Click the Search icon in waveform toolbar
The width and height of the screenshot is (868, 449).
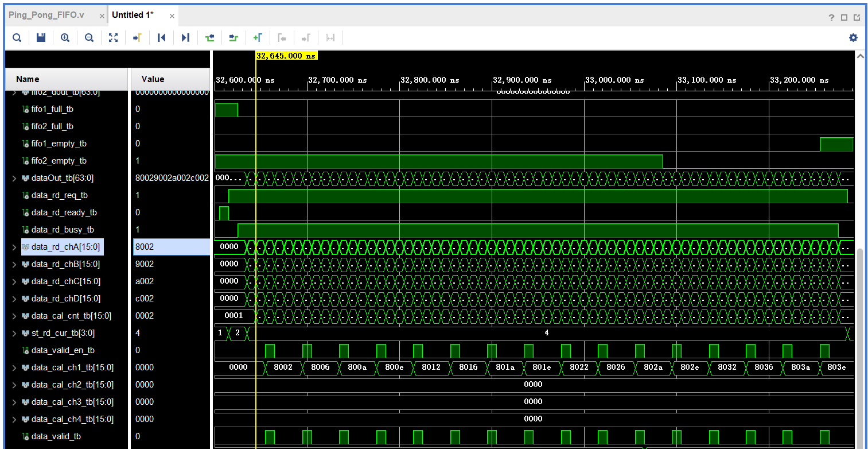click(x=17, y=38)
